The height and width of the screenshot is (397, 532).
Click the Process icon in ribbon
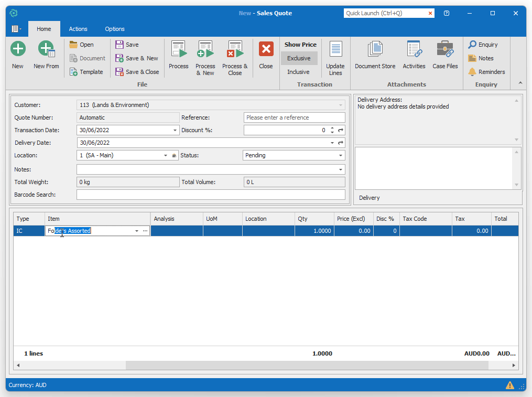tap(179, 50)
